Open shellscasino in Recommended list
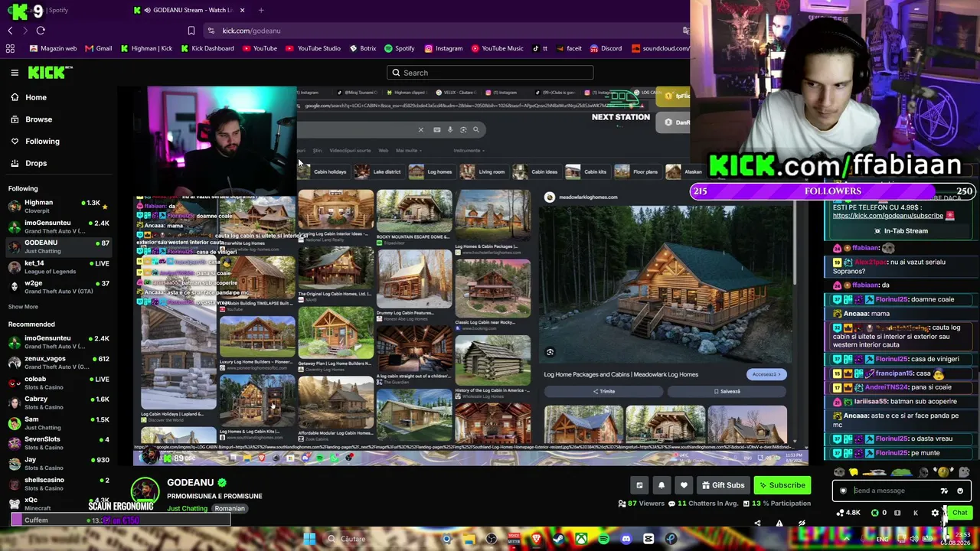980x551 pixels. (57, 484)
